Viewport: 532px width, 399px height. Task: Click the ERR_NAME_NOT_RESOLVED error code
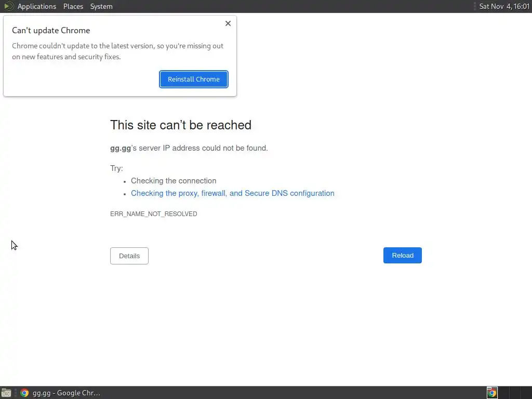(154, 214)
